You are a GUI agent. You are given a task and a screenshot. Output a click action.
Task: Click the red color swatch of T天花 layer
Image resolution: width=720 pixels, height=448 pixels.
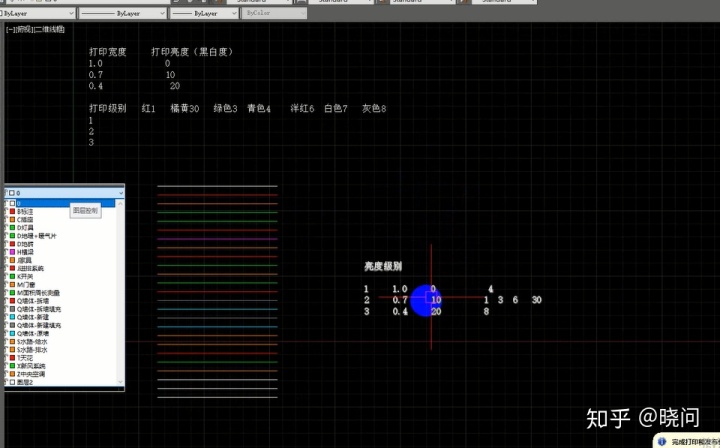[12, 358]
